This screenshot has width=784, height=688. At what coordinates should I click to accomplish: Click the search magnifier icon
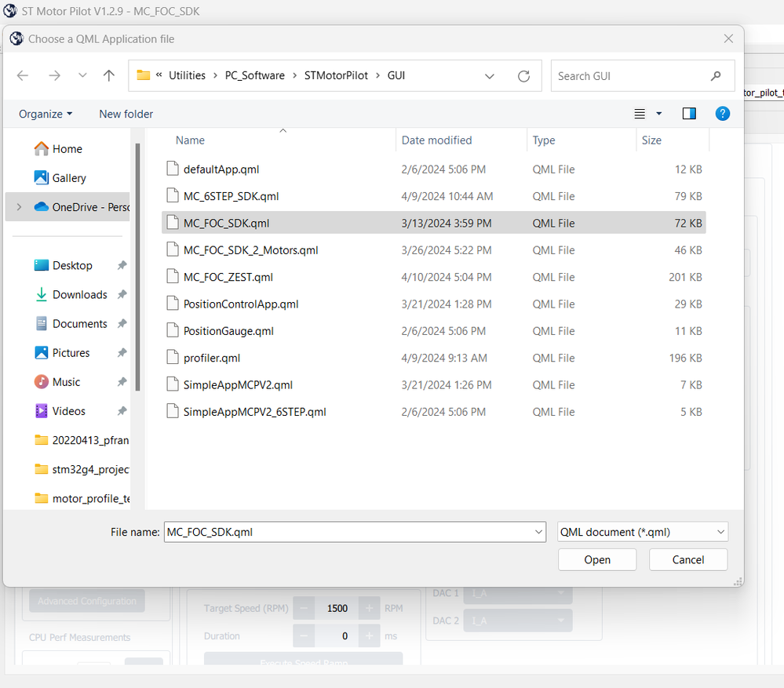[x=716, y=76]
